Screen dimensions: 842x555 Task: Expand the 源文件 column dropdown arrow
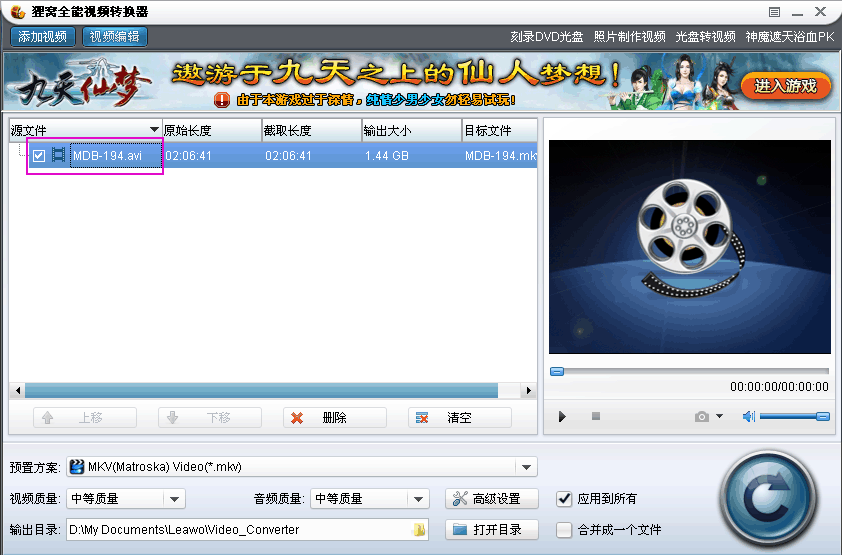154,129
